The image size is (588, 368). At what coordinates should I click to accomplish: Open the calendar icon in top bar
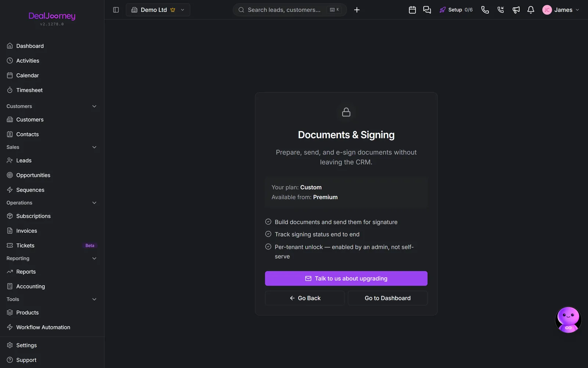[x=412, y=10]
